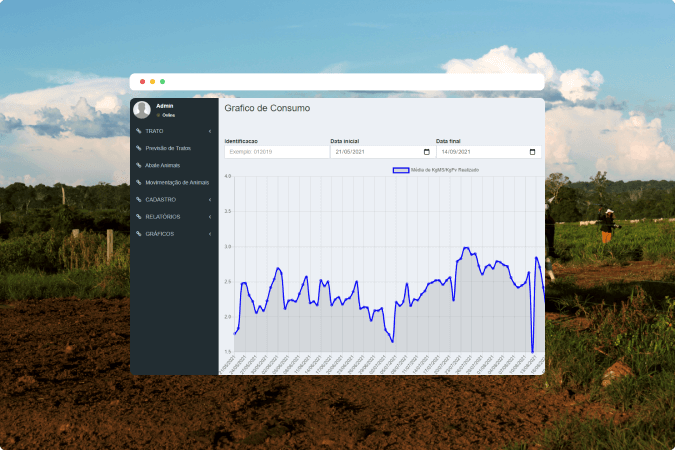Select Abate Animais in the sidebar
675x450 pixels.
(163, 165)
